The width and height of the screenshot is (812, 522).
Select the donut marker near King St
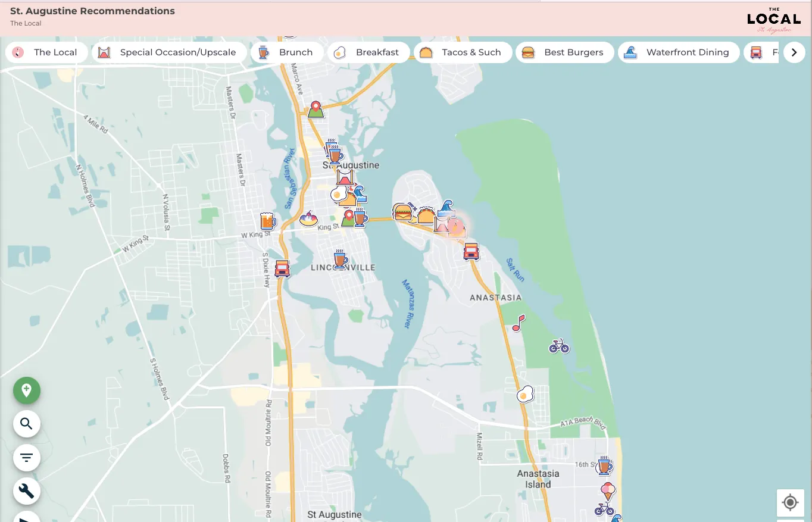click(308, 218)
